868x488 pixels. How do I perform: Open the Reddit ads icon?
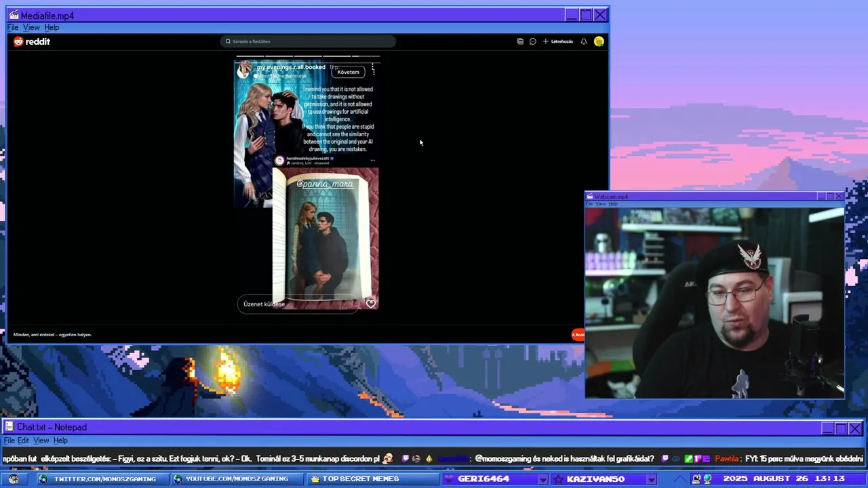click(520, 41)
